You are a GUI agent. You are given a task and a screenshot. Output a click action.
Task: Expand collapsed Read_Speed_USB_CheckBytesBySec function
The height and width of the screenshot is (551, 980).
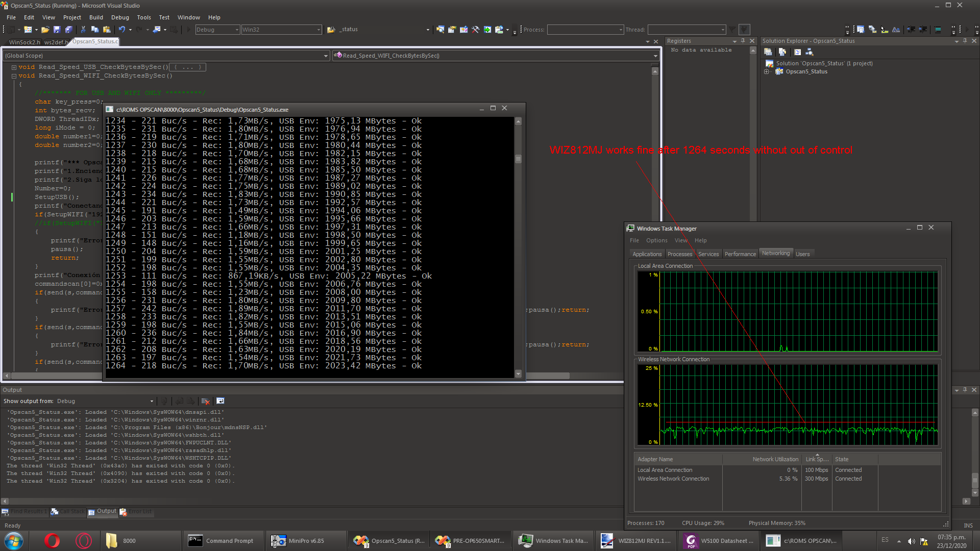pyautogui.click(x=14, y=67)
